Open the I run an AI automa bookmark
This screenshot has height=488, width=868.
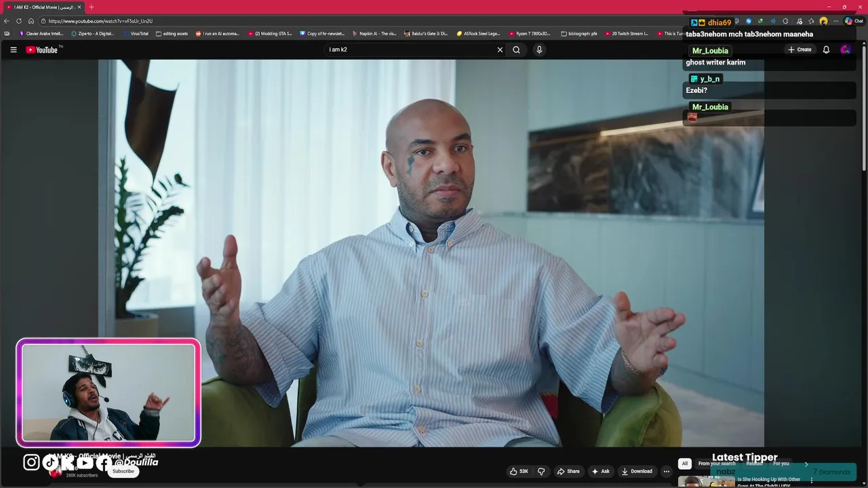pyautogui.click(x=218, y=33)
